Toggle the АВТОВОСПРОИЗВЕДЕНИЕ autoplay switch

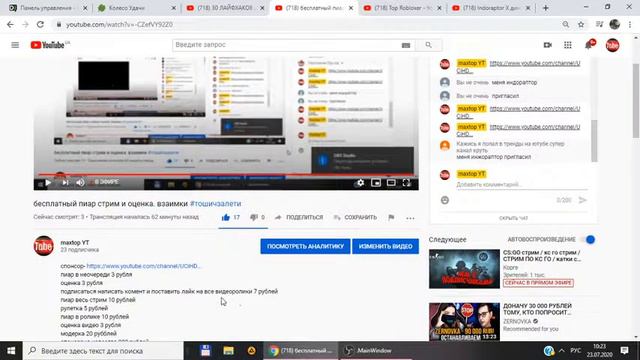589,240
